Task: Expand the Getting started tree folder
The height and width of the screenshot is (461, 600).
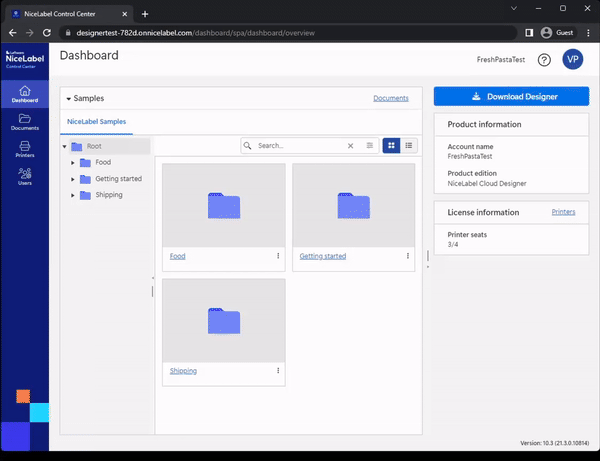Action: point(73,179)
